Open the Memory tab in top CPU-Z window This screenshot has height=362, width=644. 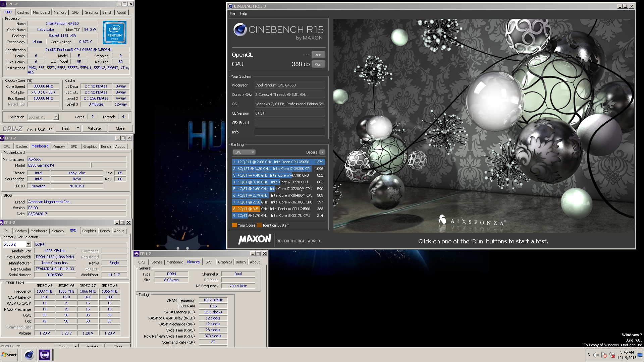(x=60, y=12)
